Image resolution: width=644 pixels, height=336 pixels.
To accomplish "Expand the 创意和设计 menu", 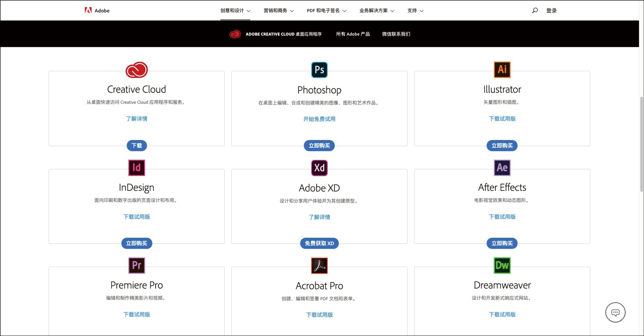I will coord(235,11).
